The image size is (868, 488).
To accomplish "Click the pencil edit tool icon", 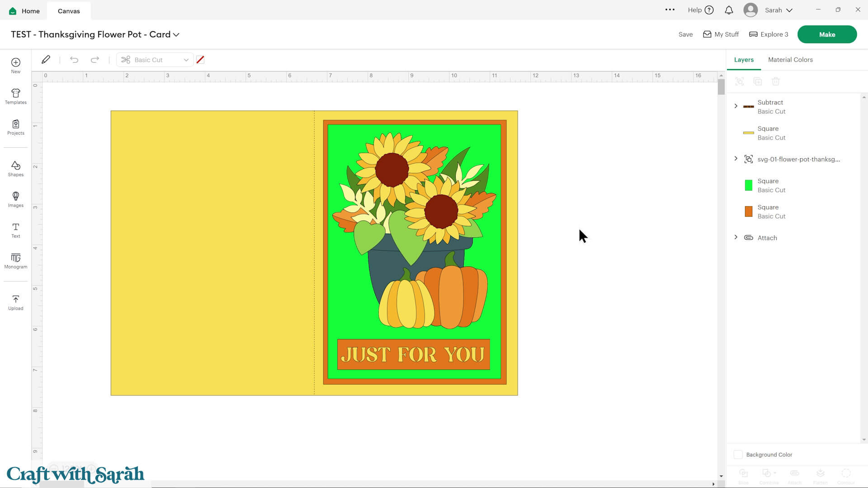I will coord(46,60).
